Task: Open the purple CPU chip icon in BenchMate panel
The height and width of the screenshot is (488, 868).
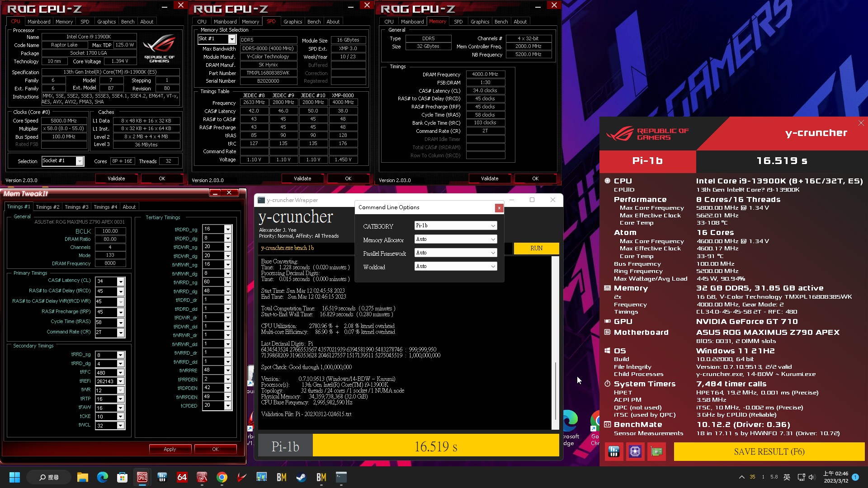Action: [x=635, y=451]
